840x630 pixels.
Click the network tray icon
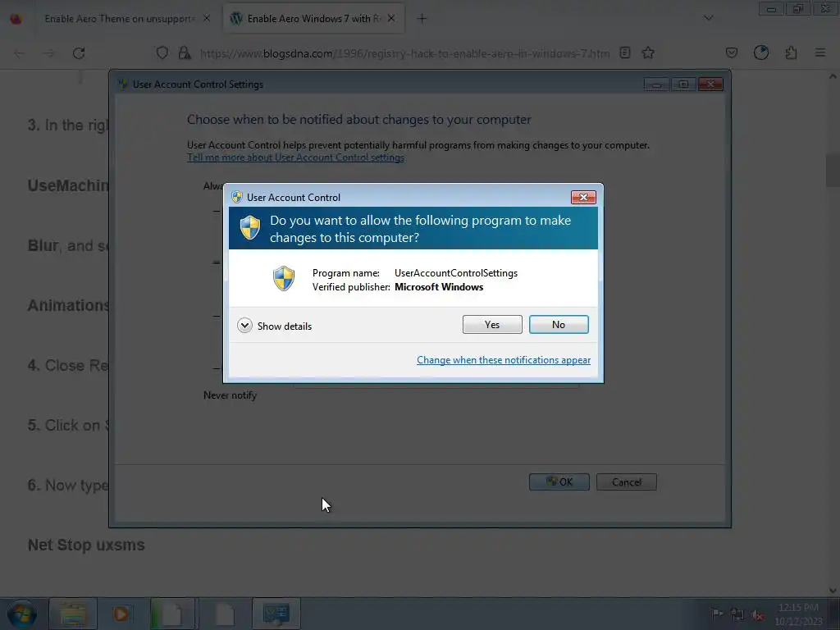[x=737, y=614]
